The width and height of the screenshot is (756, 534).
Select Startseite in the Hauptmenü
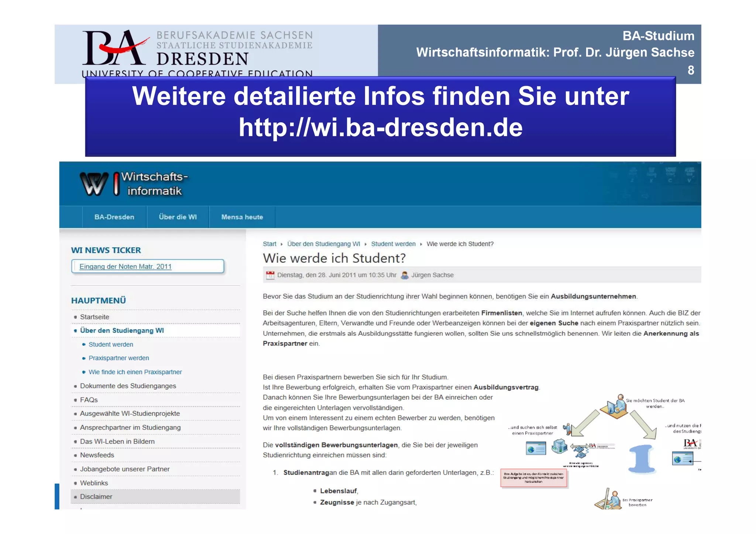[x=94, y=317]
